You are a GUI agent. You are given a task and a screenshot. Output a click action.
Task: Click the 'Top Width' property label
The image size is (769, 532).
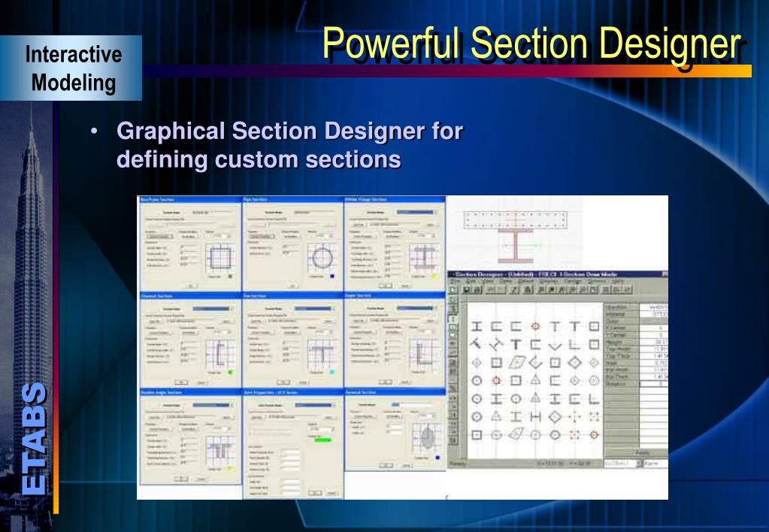[x=617, y=349]
